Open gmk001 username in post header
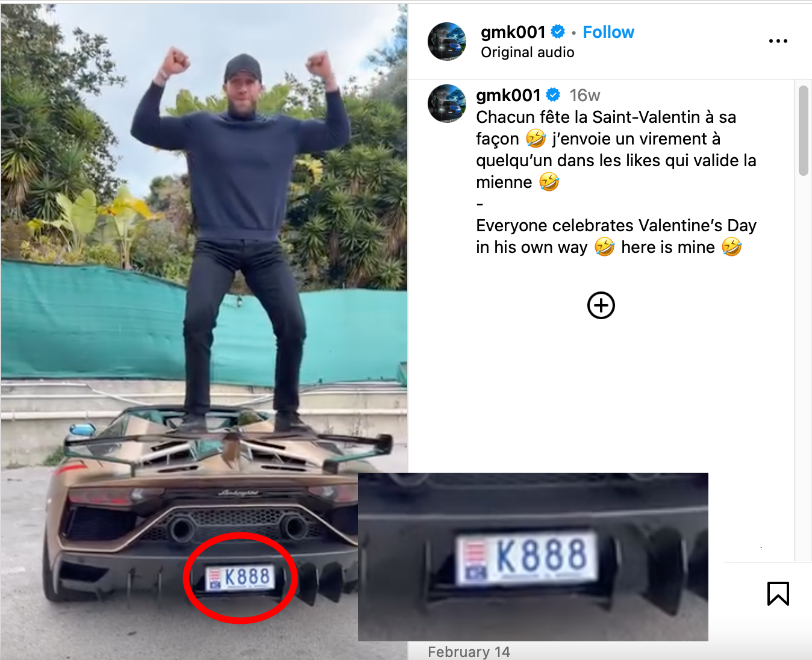The width and height of the screenshot is (812, 660). (x=513, y=32)
